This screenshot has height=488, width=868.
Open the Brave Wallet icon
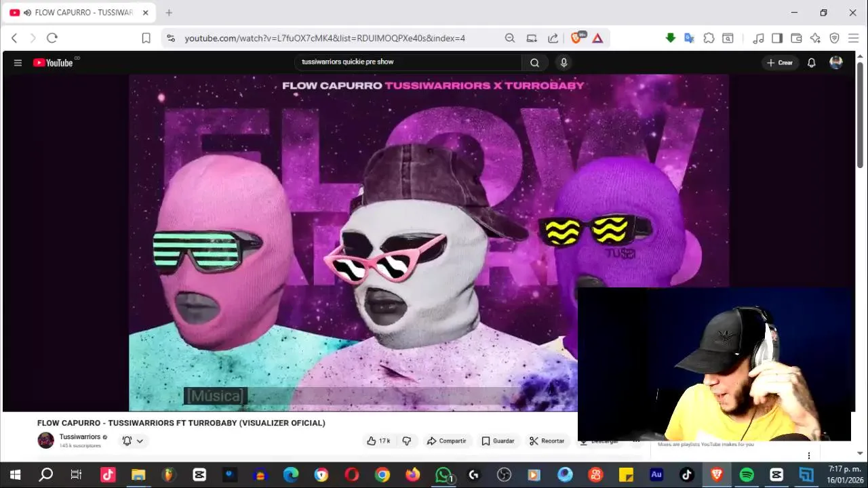(796, 38)
